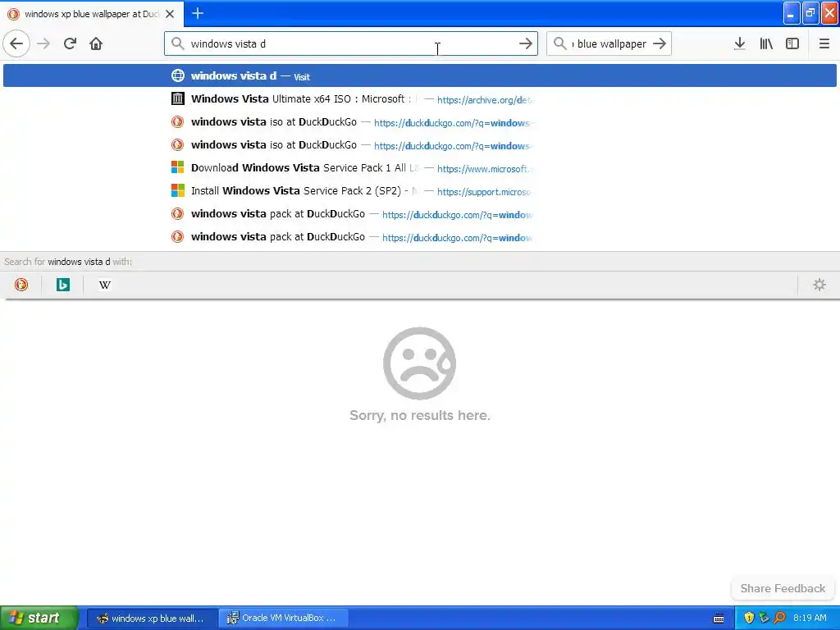This screenshot has width=840, height=630.
Task: Open Windows Vista Ultimate x64 ISO suggestion
Action: (419, 98)
